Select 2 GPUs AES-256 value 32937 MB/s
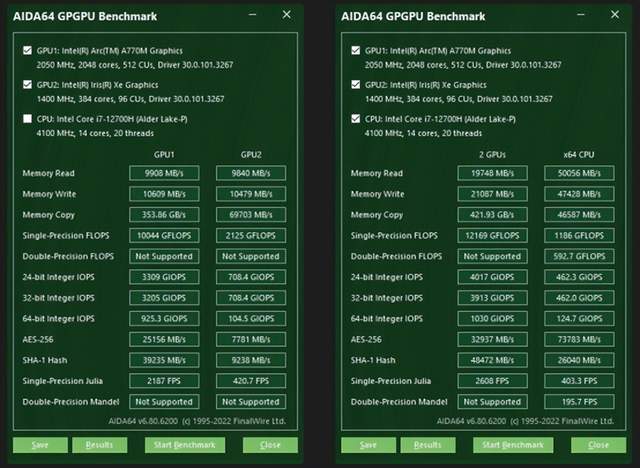The height and width of the screenshot is (468, 640). (492, 339)
